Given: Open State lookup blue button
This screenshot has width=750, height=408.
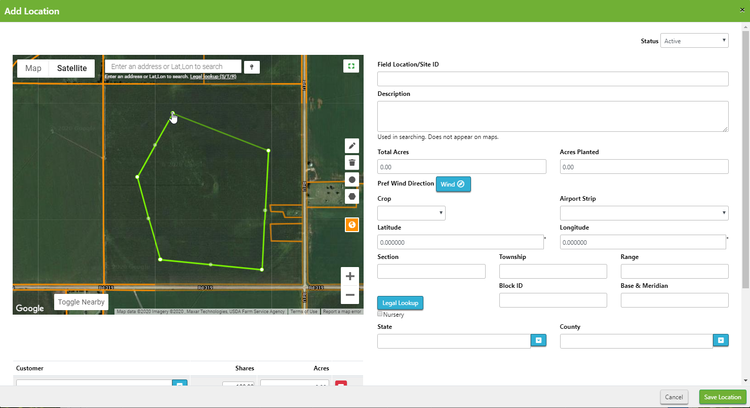Looking at the screenshot, I should pyautogui.click(x=539, y=340).
